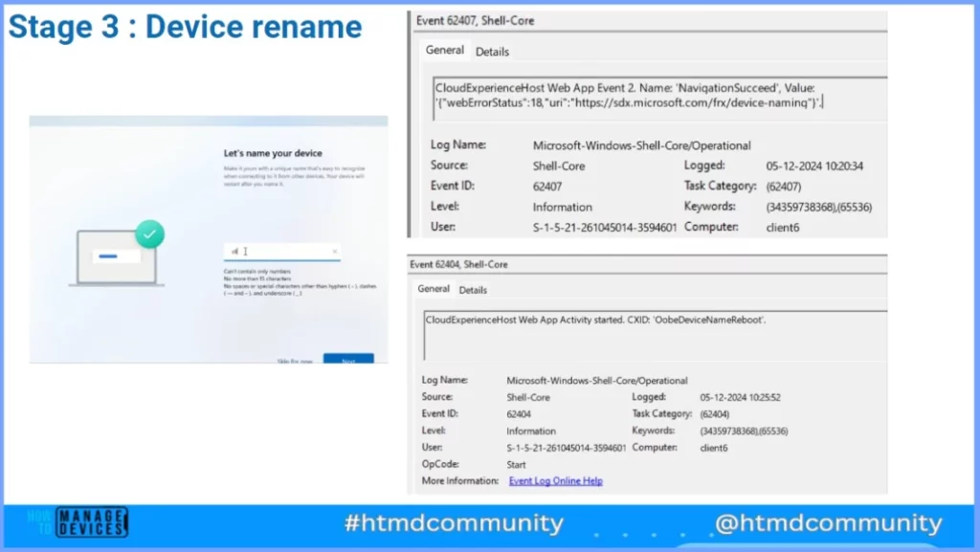
Task: Open the Event Log Online Help link
Action: (556, 481)
